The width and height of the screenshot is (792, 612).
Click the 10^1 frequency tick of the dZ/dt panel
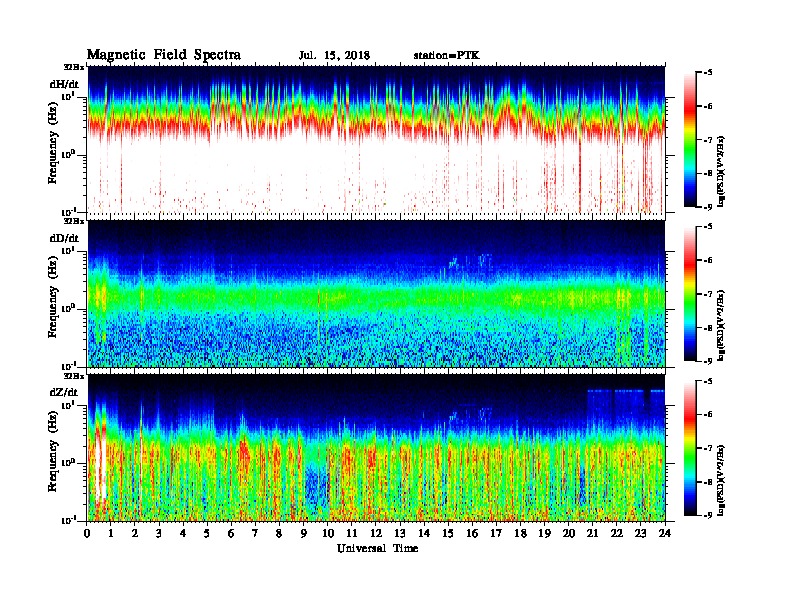[68, 404]
